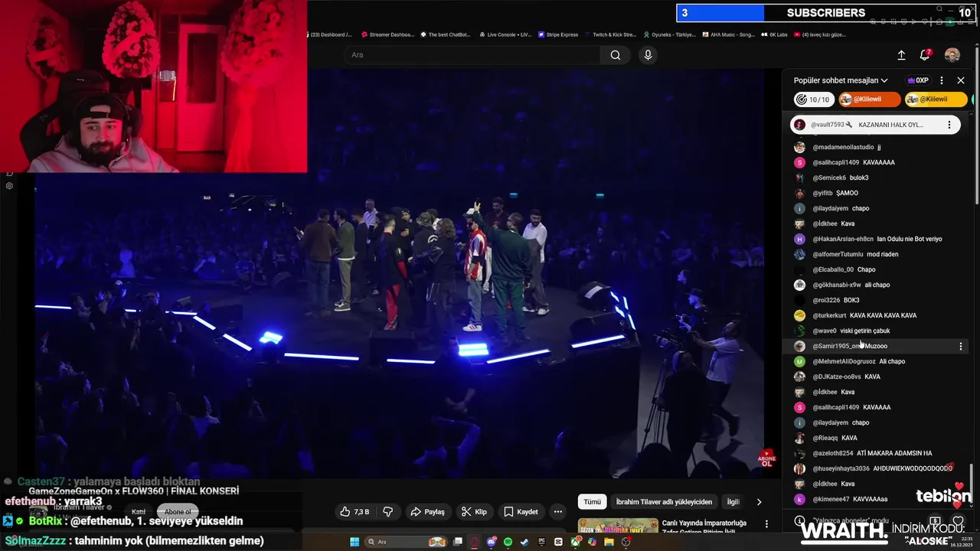Open the Opera GX icon on taskbar
980x551 pixels.
pos(474,542)
